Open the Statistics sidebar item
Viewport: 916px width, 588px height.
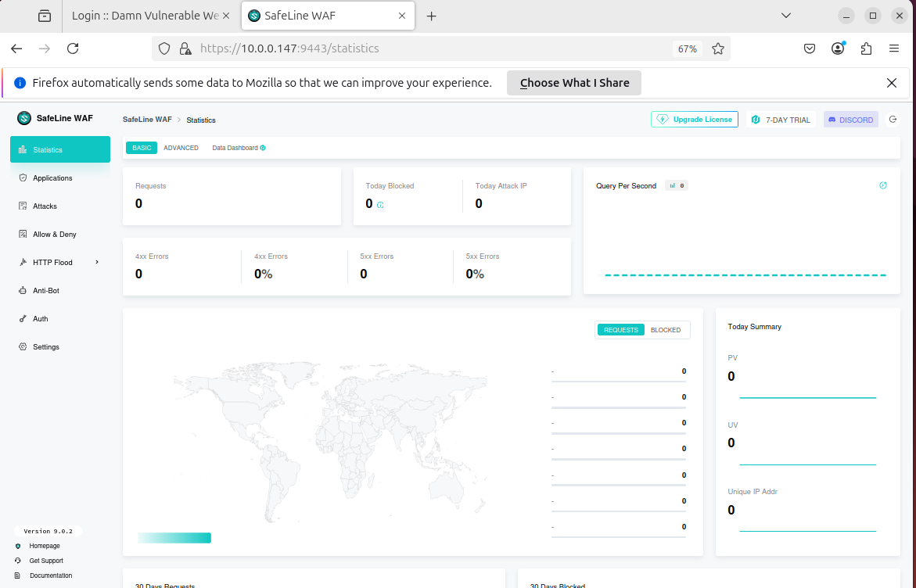coord(60,149)
